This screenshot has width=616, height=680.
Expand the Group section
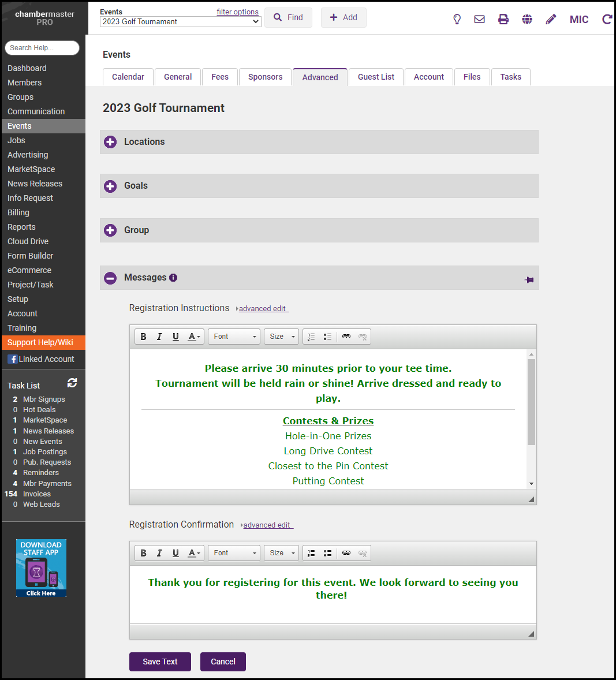tap(110, 230)
